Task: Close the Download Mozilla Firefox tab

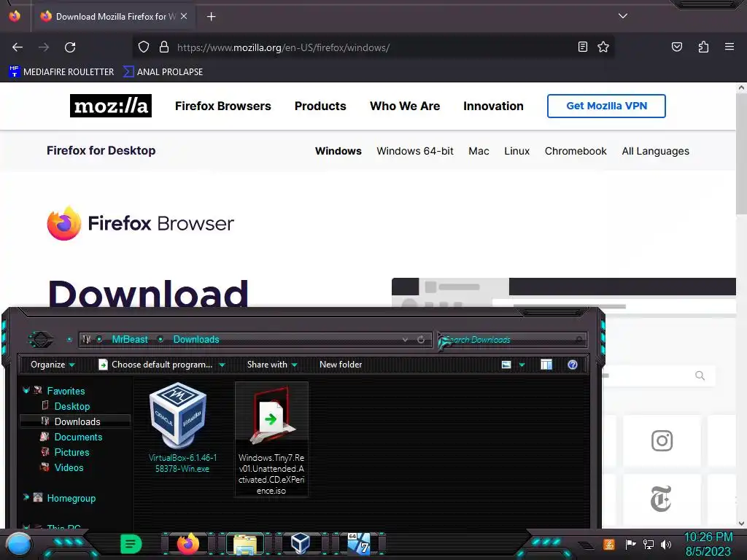Action: [x=184, y=16]
